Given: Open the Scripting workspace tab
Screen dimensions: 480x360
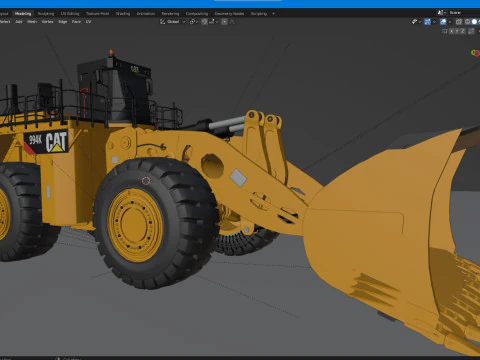Looking at the screenshot, I should click(x=259, y=14).
